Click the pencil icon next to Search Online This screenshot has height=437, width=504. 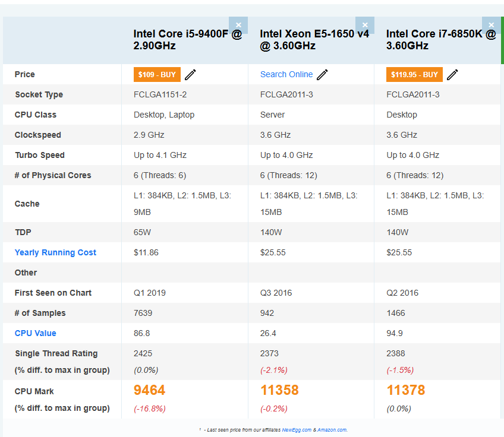pos(322,75)
